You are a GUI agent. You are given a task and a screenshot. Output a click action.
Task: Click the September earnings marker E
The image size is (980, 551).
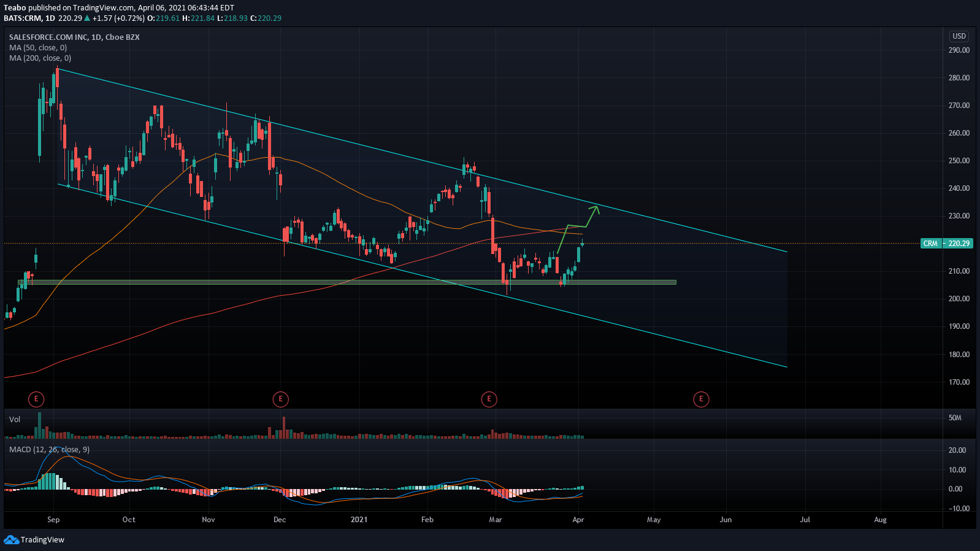click(x=36, y=399)
